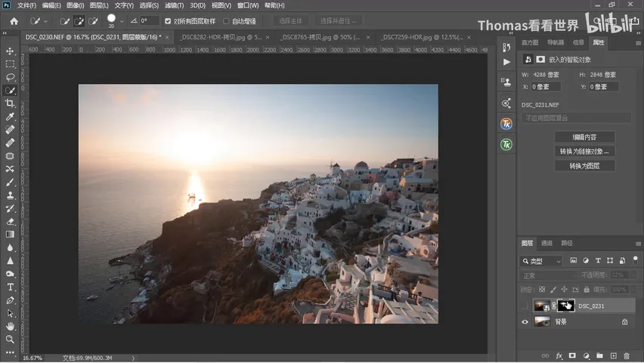The width and height of the screenshot is (644, 363).
Task: Delete layer with the trash icon
Action: coord(627,355)
